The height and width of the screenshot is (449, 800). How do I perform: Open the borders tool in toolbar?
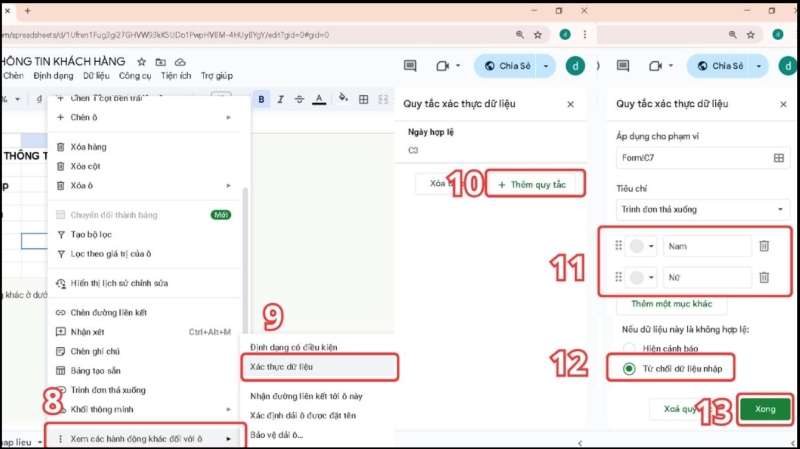point(363,99)
